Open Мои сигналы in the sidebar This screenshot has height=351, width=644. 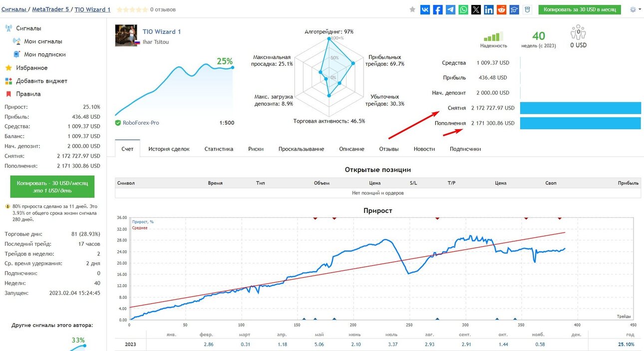tap(43, 41)
